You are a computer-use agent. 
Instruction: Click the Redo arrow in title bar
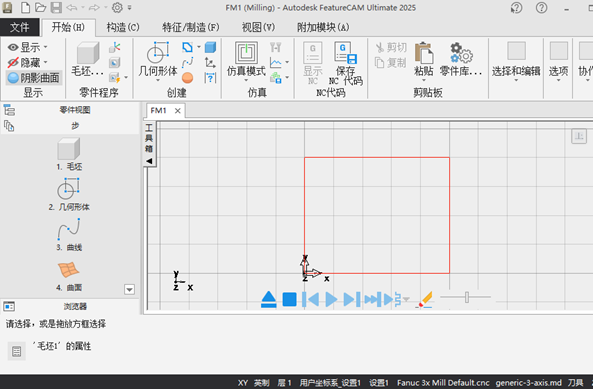pos(94,8)
